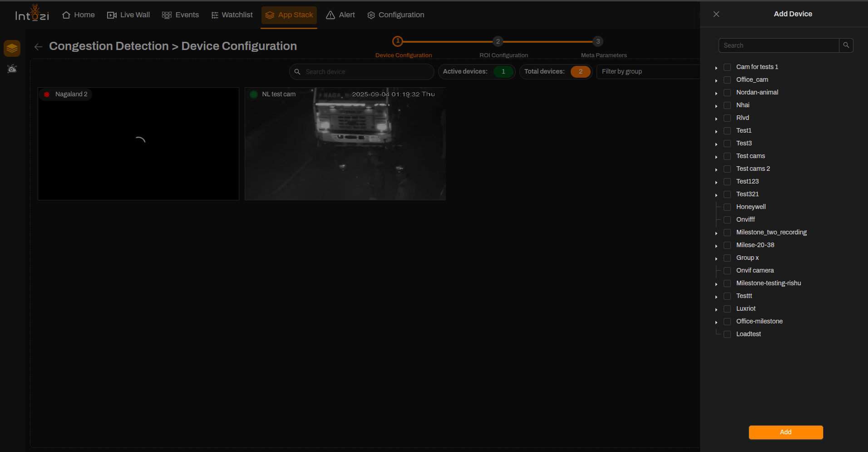
Task: Expand the Milese-20-38 group
Action: click(716, 246)
